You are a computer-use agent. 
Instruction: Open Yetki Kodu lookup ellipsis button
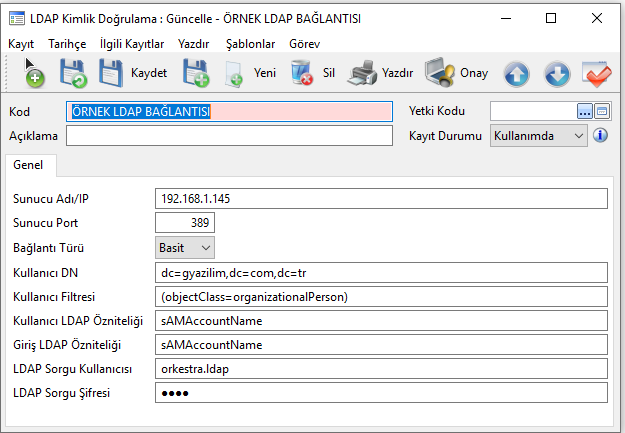point(584,111)
